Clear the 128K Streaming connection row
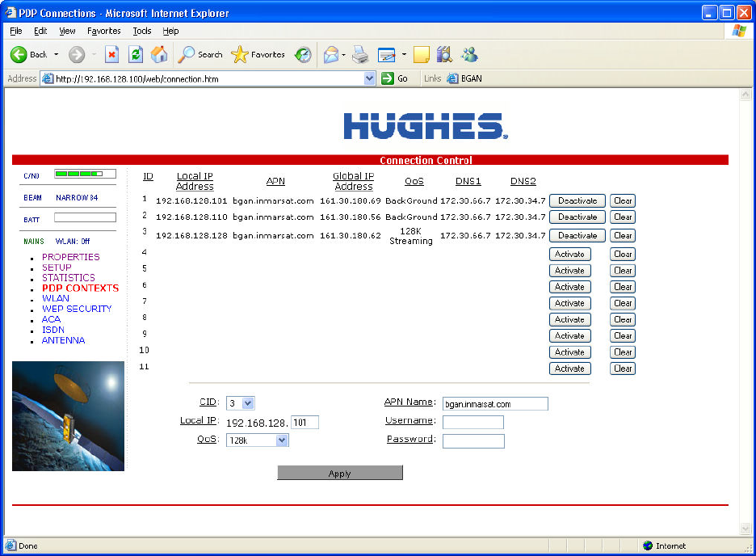 (623, 235)
